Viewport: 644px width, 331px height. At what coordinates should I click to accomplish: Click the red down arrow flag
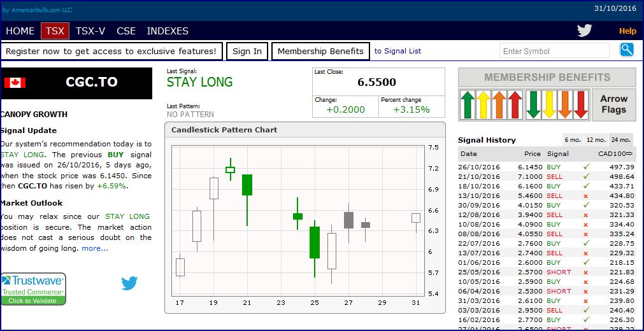[x=580, y=104]
